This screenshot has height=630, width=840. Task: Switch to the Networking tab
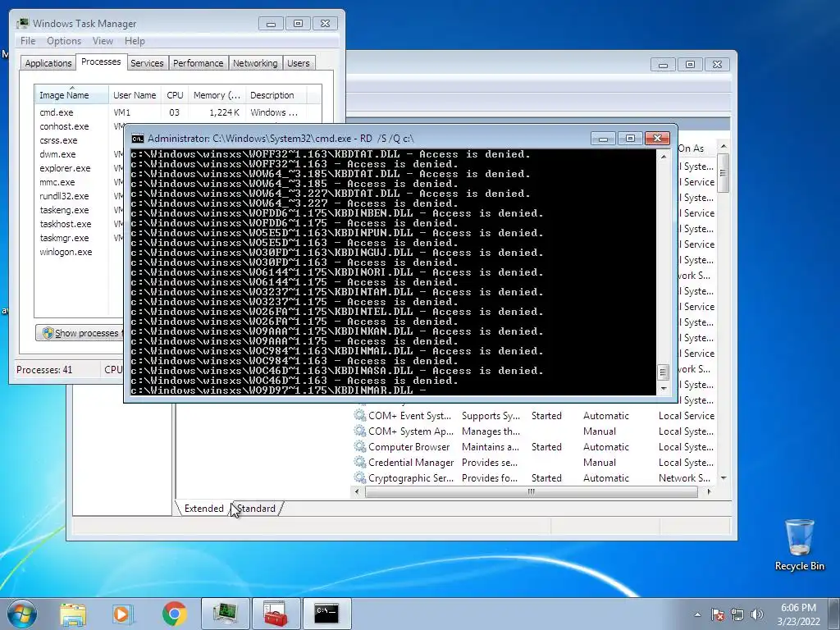[x=255, y=63]
